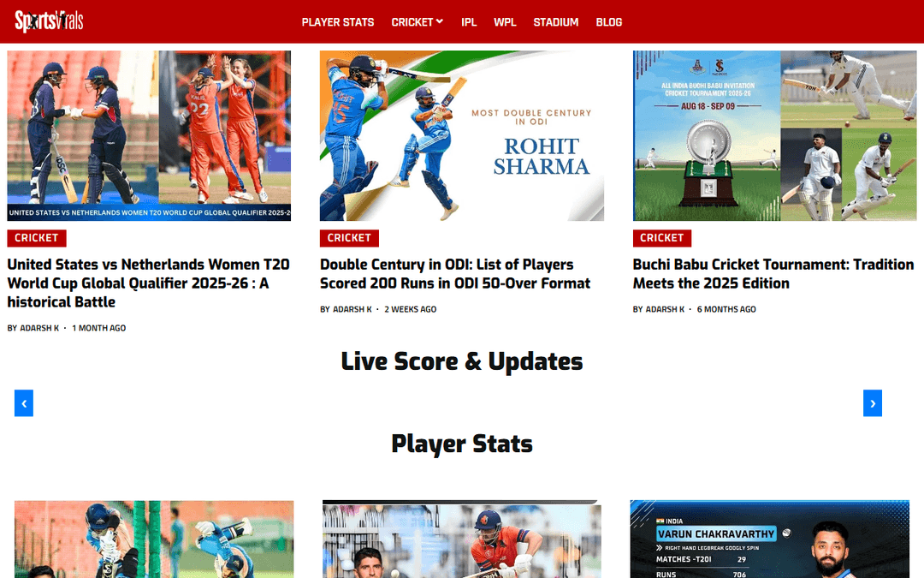Open United States vs Netherlands Women T20 headline
Image resolution: width=924 pixels, height=578 pixels.
pyautogui.click(x=149, y=283)
